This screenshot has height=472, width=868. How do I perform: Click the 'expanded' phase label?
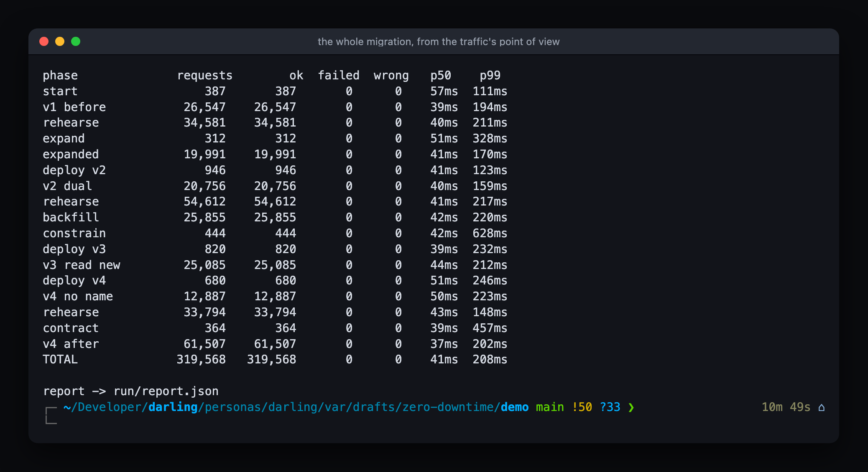71,155
